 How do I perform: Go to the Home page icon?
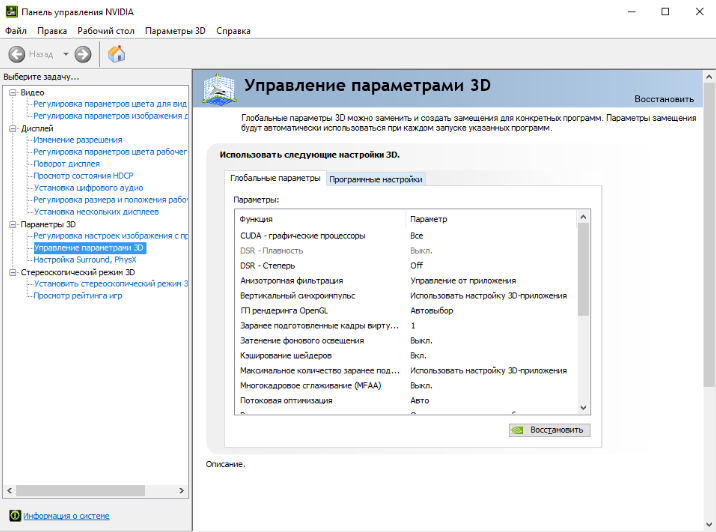click(x=116, y=54)
